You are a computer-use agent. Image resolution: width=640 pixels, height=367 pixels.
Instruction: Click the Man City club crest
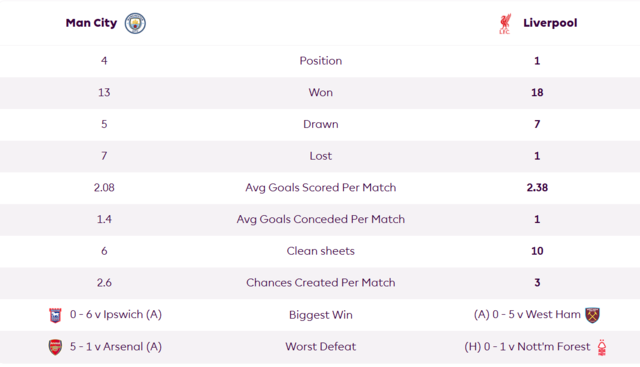pyautogui.click(x=135, y=23)
